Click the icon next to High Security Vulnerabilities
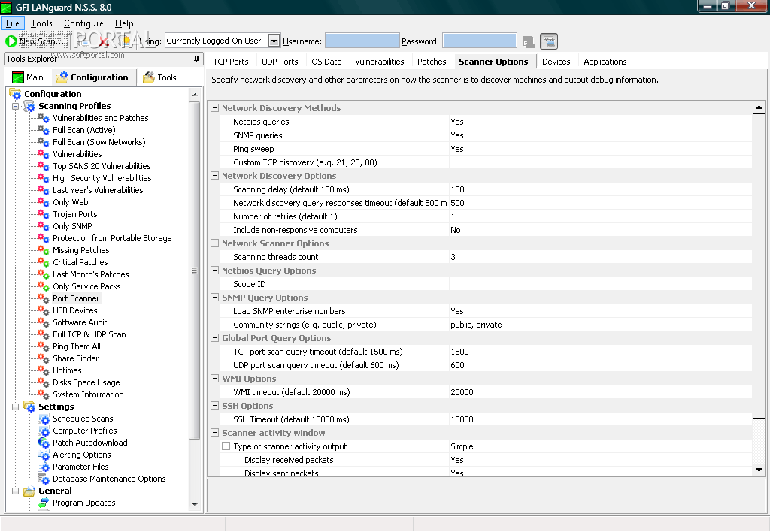 click(x=44, y=178)
